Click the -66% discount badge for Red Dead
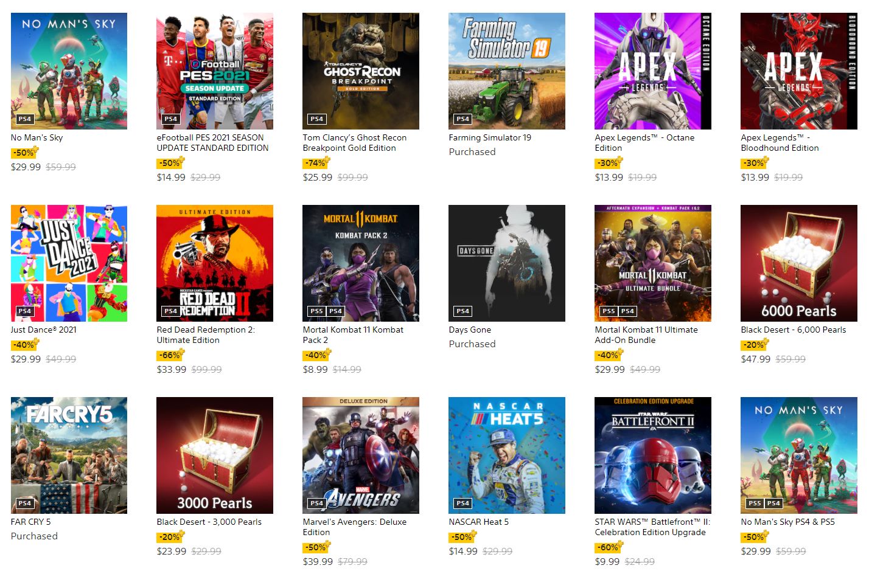 click(x=170, y=355)
